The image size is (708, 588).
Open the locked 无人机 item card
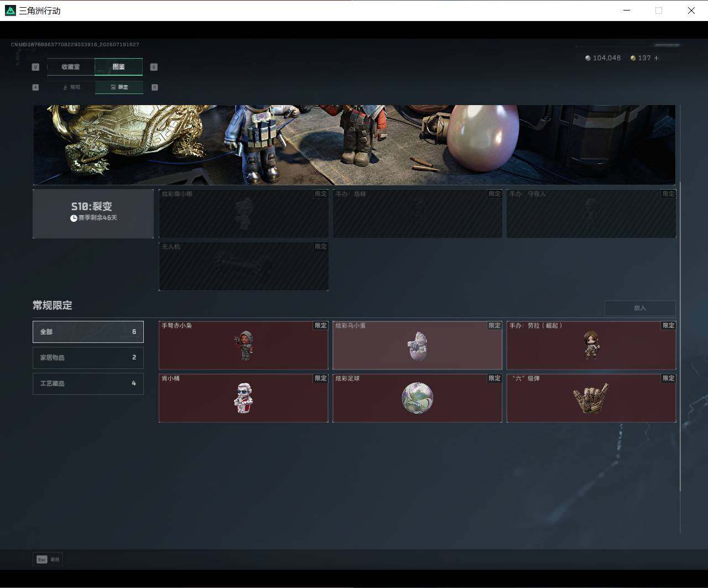coord(243,266)
